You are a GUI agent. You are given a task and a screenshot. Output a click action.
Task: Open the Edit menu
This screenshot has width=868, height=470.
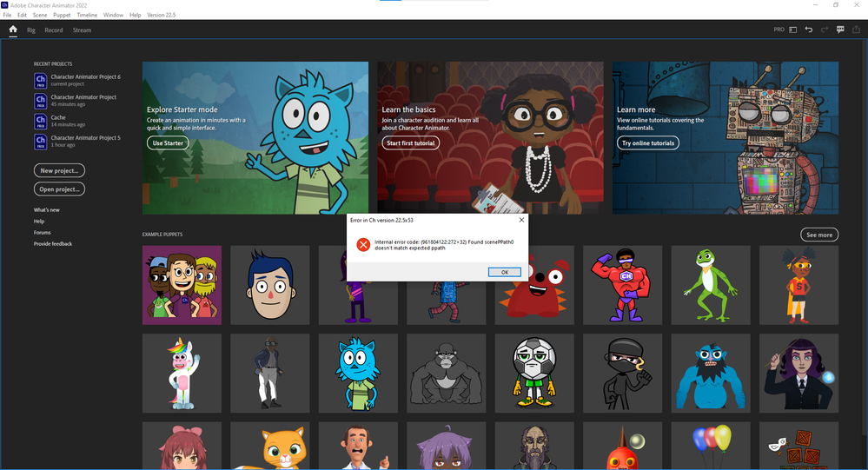pyautogui.click(x=22, y=15)
